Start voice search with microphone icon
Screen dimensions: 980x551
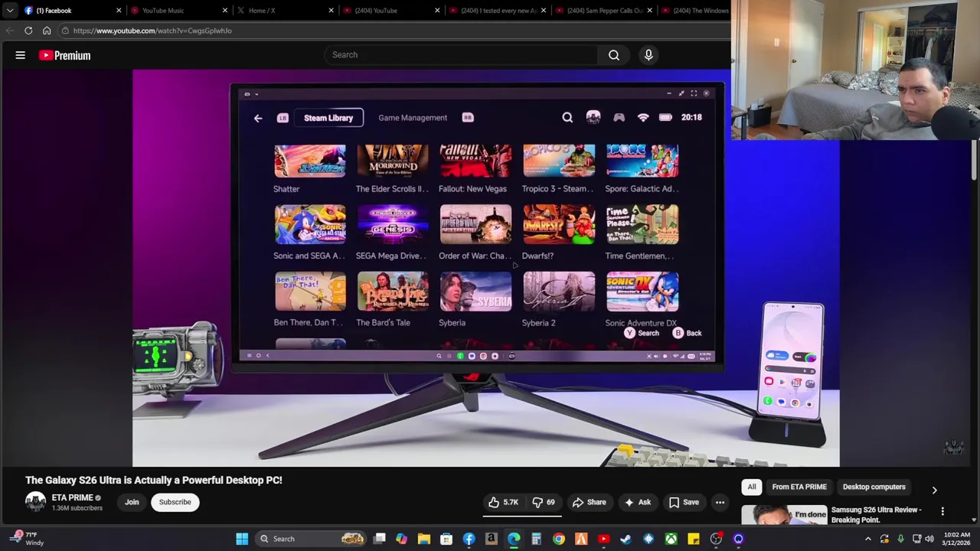[648, 55]
